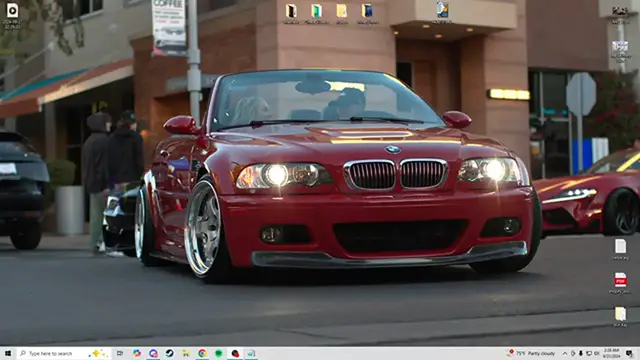The width and height of the screenshot is (640, 360).
Task: Open the notification center icon
Action: tap(629, 353)
